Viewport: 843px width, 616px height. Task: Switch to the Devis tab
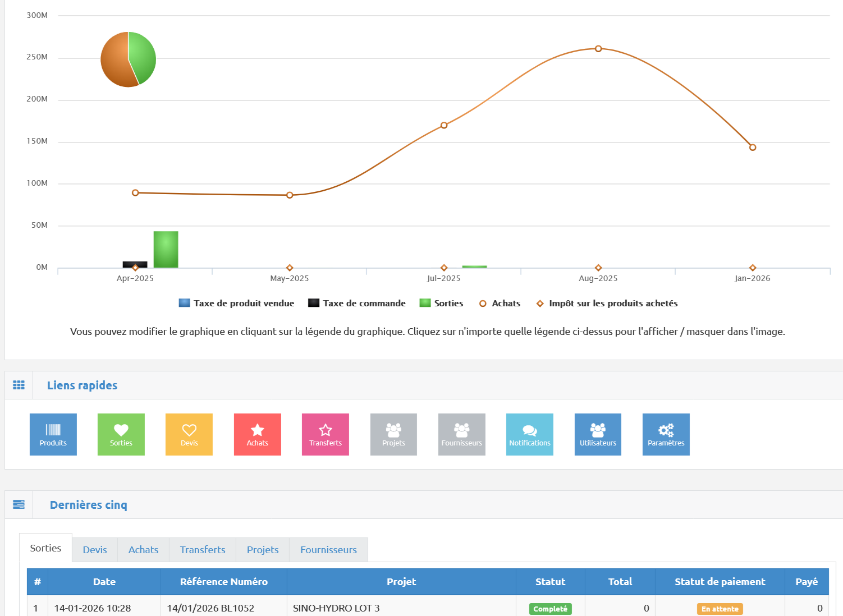coord(94,550)
